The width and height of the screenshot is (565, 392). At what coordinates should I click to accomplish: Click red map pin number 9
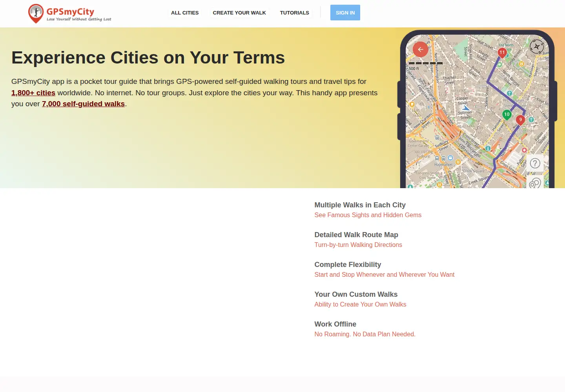[x=521, y=120]
